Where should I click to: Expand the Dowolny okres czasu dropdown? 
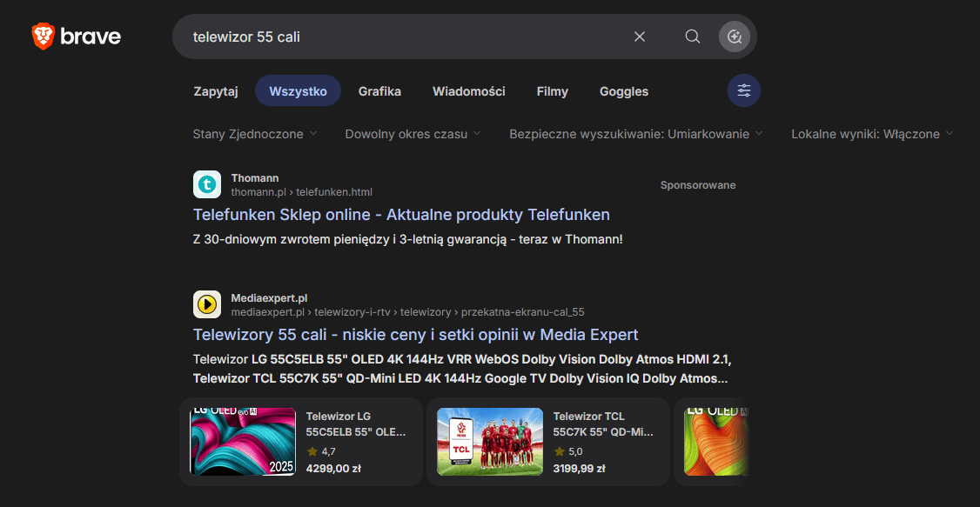pyautogui.click(x=413, y=134)
